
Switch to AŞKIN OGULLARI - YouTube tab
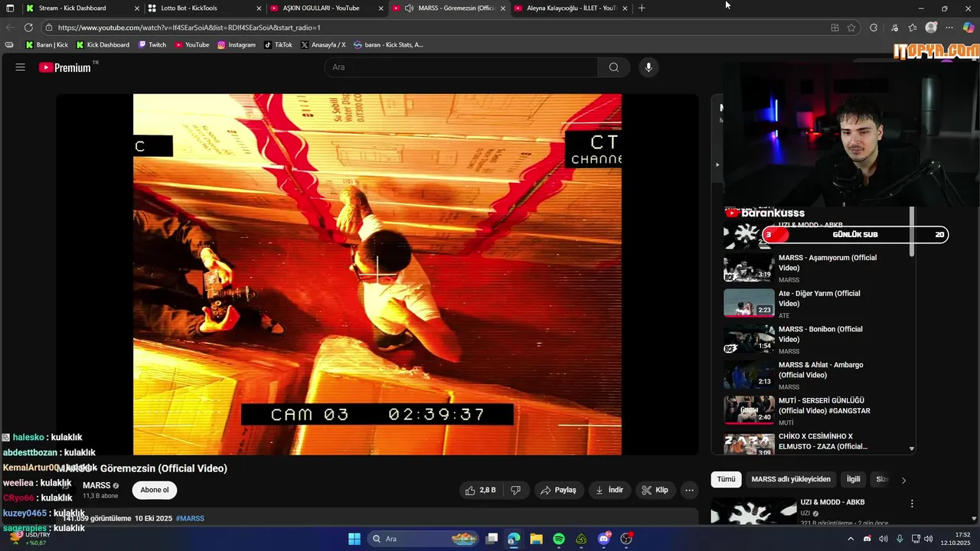pyautogui.click(x=328, y=8)
